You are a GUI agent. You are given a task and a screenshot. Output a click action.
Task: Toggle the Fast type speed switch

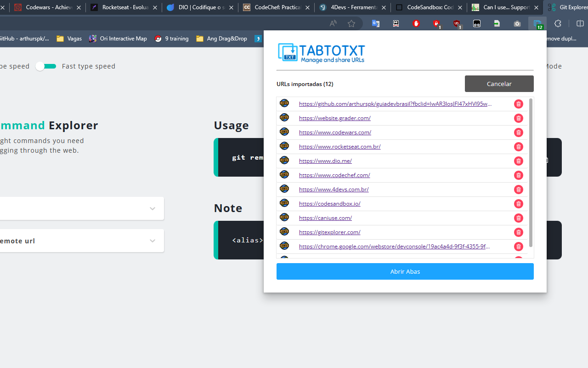point(45,66)
